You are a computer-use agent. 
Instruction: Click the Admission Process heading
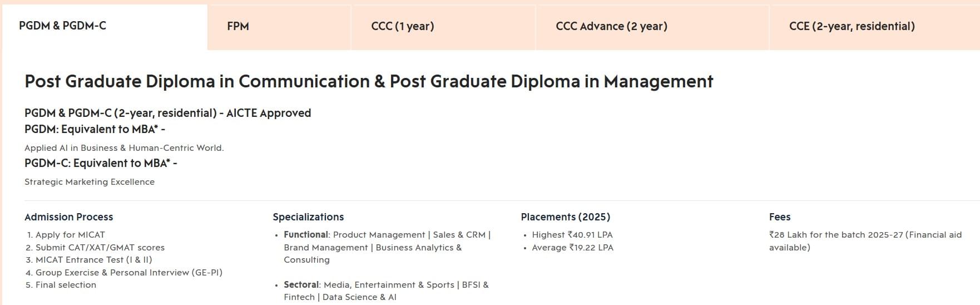pyautogui.click(x=68, y=217)
